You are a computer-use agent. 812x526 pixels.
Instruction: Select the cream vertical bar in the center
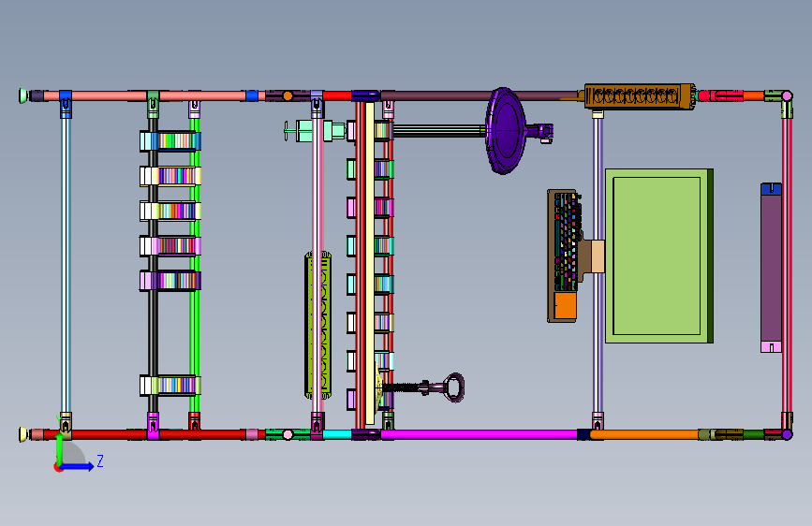[x=370, y=263]
